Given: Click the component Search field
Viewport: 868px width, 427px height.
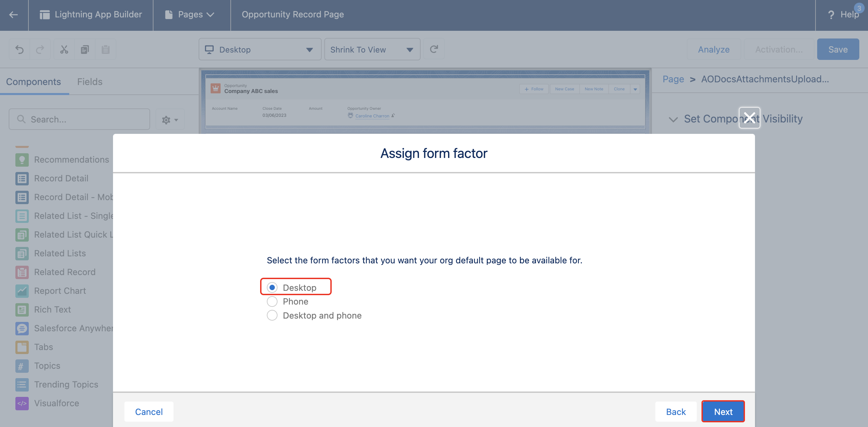Looking at the screenshot, I should [x=80, y=119].
